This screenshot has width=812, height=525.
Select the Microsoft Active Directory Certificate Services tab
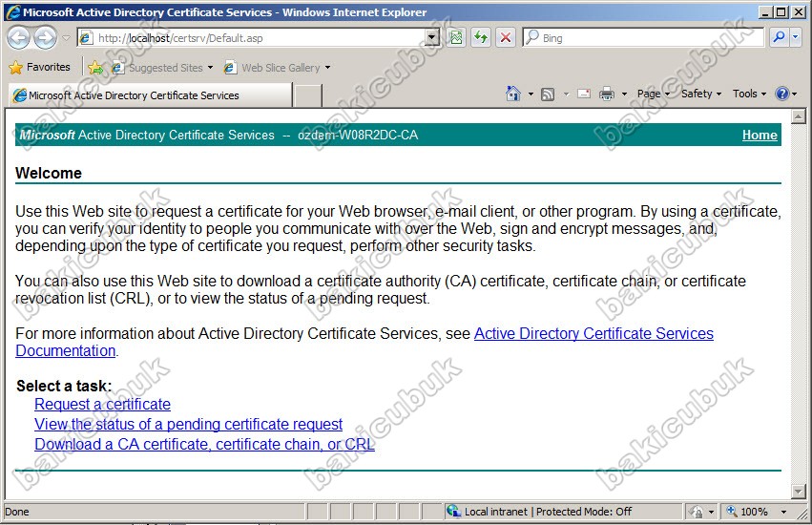[150, 95]
